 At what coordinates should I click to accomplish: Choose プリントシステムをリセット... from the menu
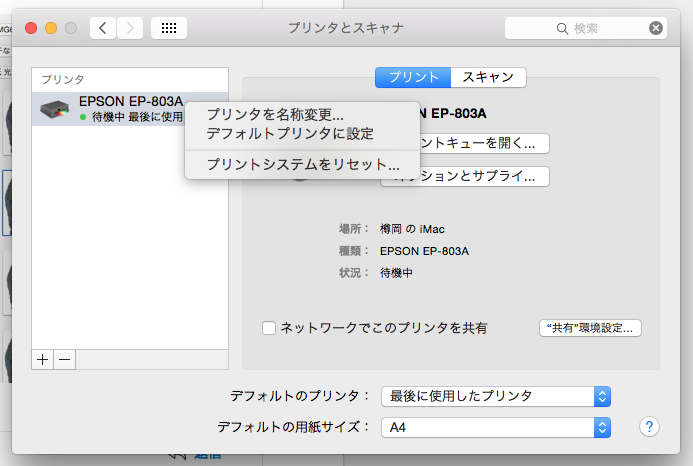[x=302, y=164]
